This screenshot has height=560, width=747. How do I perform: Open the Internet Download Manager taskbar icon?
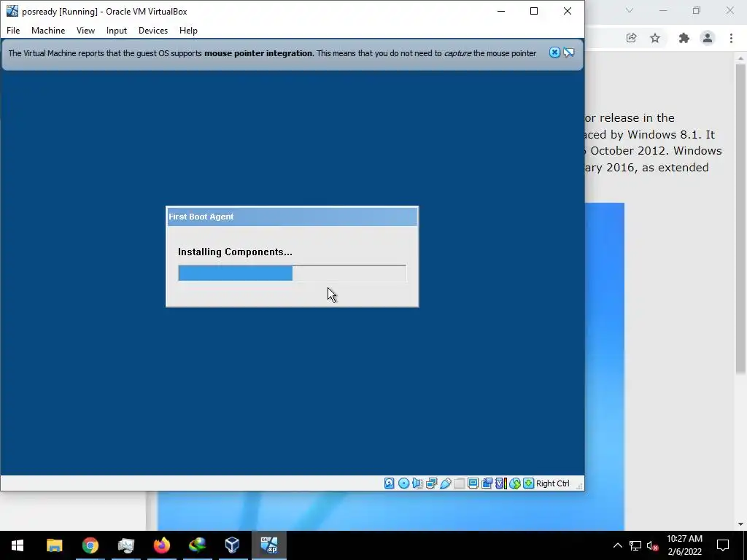point(197,545)
